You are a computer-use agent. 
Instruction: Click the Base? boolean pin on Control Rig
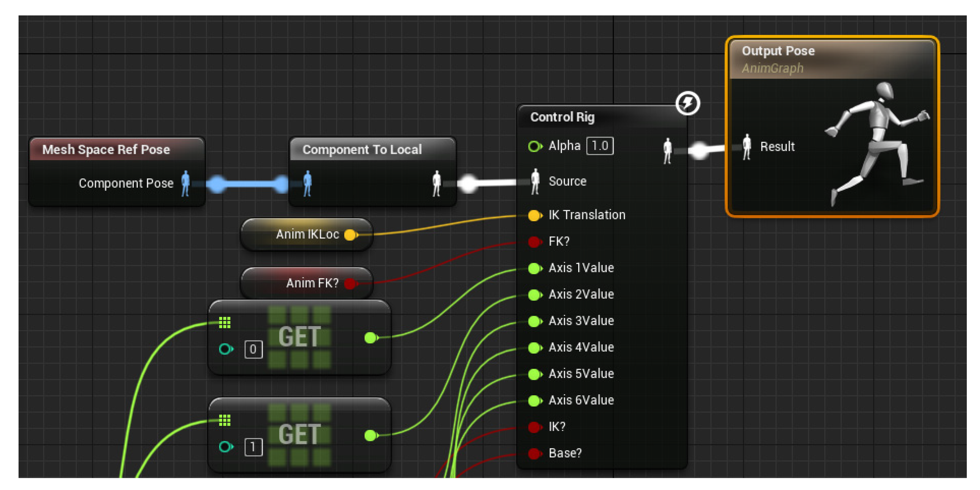534,453
